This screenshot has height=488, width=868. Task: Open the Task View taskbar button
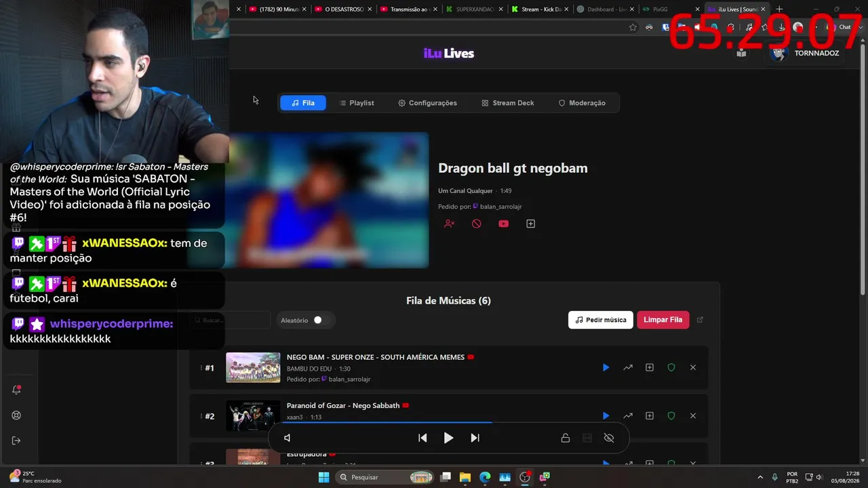coord(446,477)
